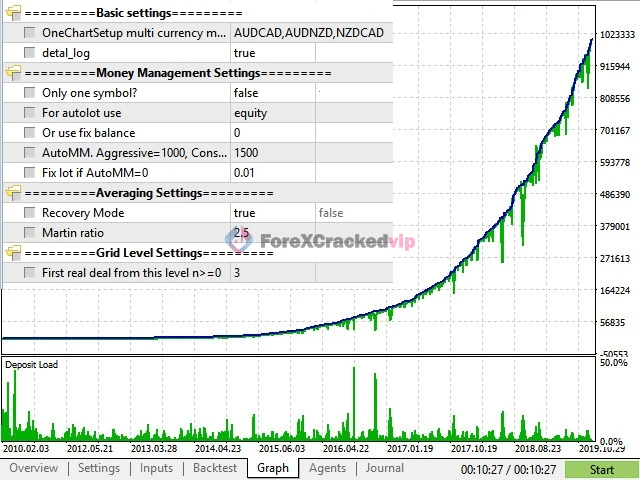640x480 pixels.
Task: Check the Martin ratio parameter box
Action: (29, 233)
